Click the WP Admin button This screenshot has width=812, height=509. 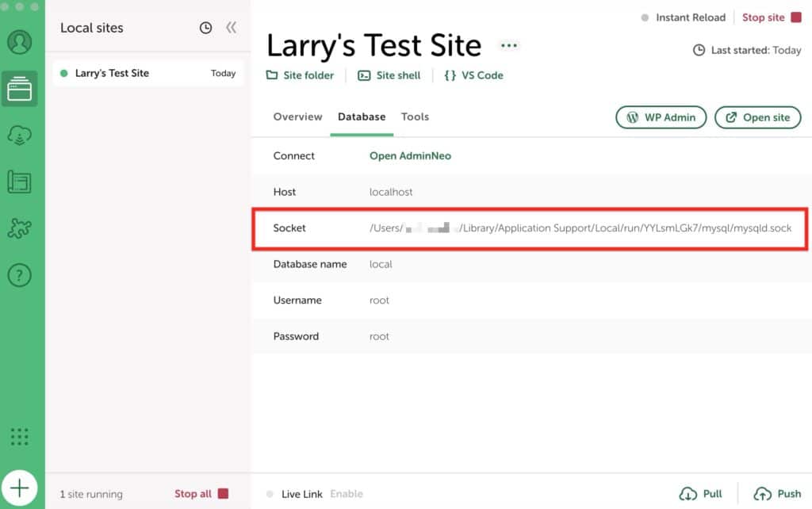click(661, 117)
